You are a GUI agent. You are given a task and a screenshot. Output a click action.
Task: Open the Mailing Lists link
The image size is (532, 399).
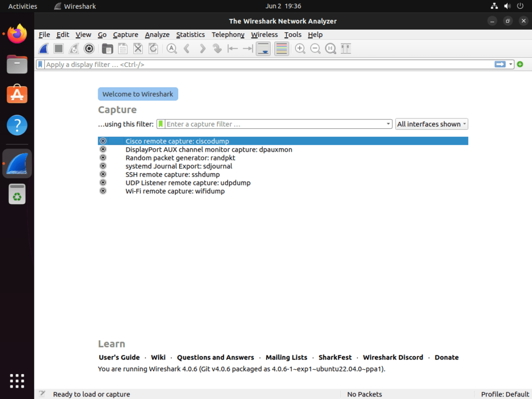[286, 357]
